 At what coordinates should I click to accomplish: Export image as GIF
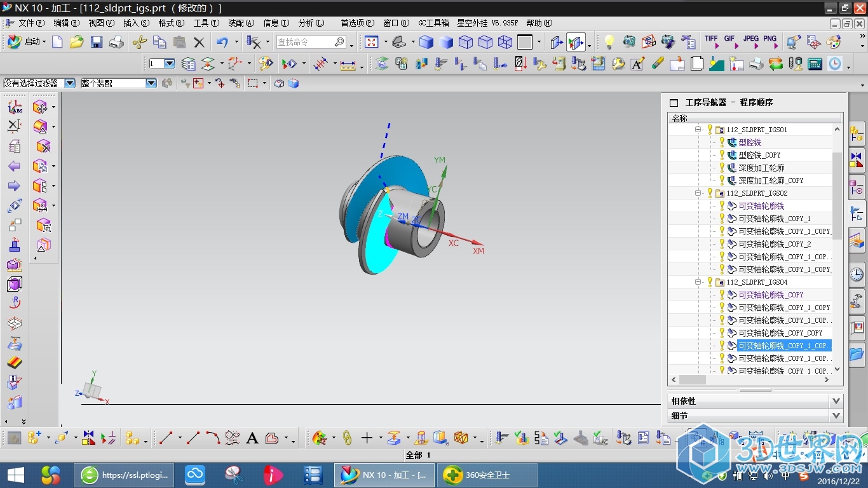pyautogui.click(x=729, y=42)
